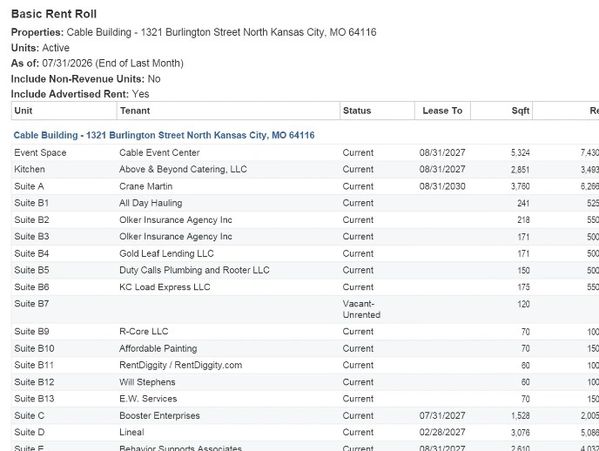Click the 1,528 sqft value for Suite C
Viewport: 599px width, 451px height.
(x=520, y=415)
